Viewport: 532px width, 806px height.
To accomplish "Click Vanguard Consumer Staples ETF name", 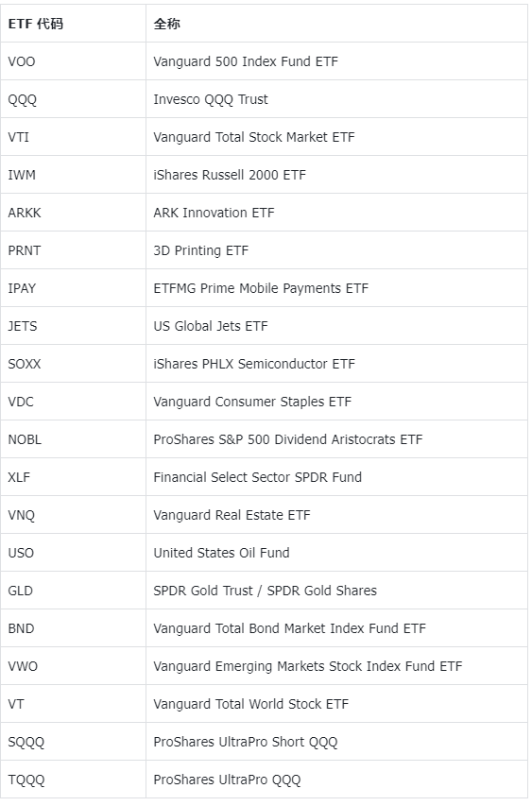I will (252, 402).
